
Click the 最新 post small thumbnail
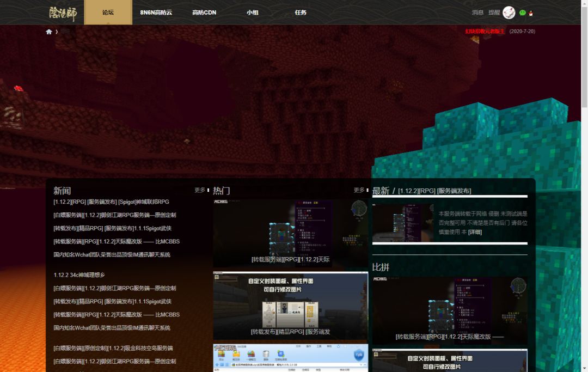coord(403,223)
